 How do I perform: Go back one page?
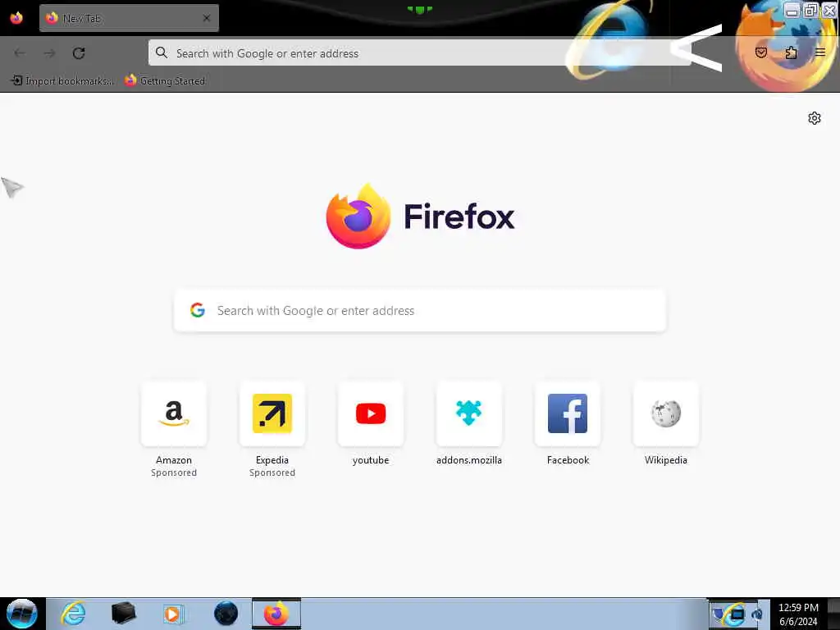click(20, 53)
